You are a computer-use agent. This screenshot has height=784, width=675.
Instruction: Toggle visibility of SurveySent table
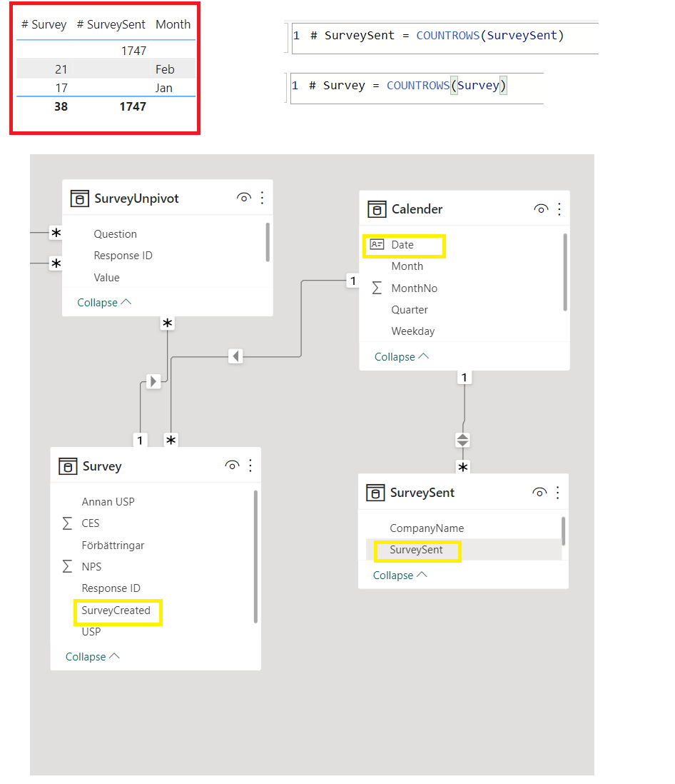pos(539,492)
